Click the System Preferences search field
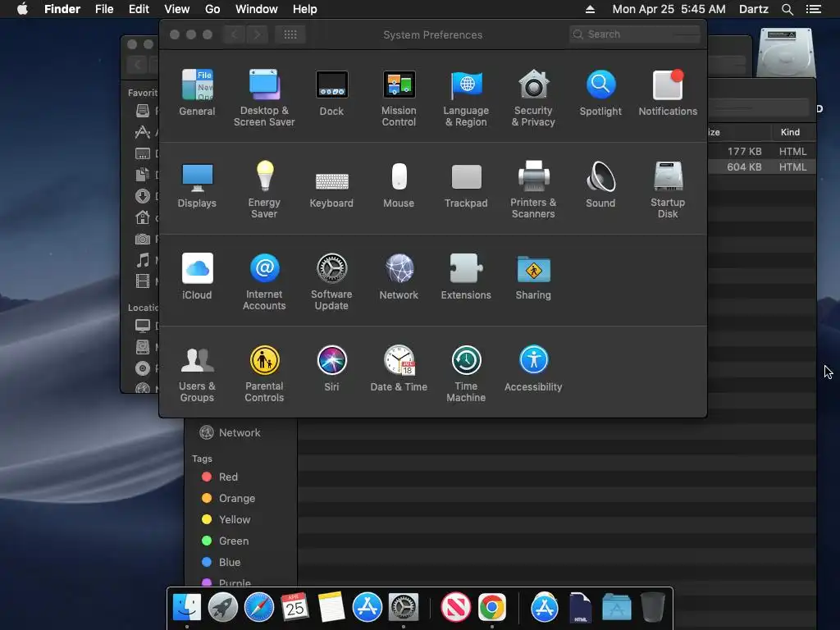This screenshot has height=630, width=840. click(x=635, y=34)
